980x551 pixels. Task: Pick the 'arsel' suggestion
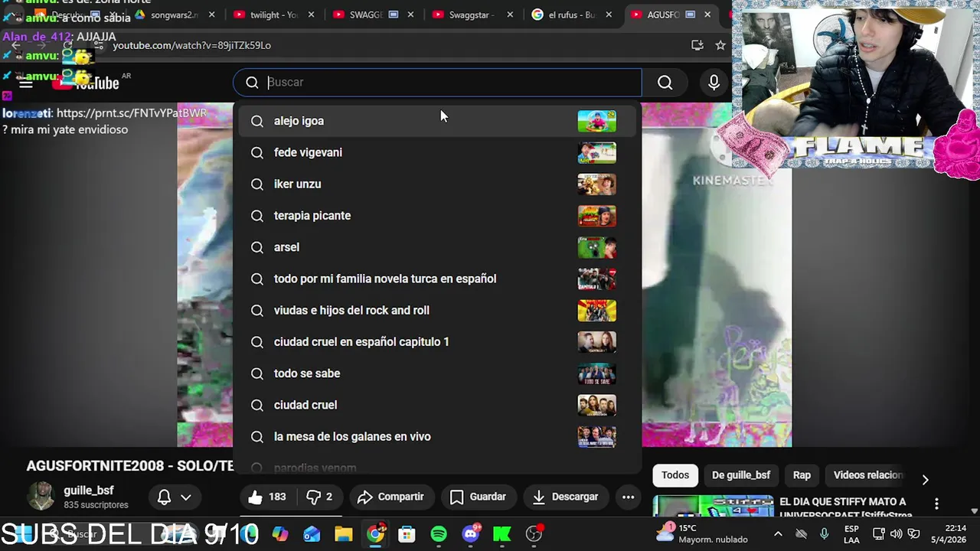[x=437, y=247]
